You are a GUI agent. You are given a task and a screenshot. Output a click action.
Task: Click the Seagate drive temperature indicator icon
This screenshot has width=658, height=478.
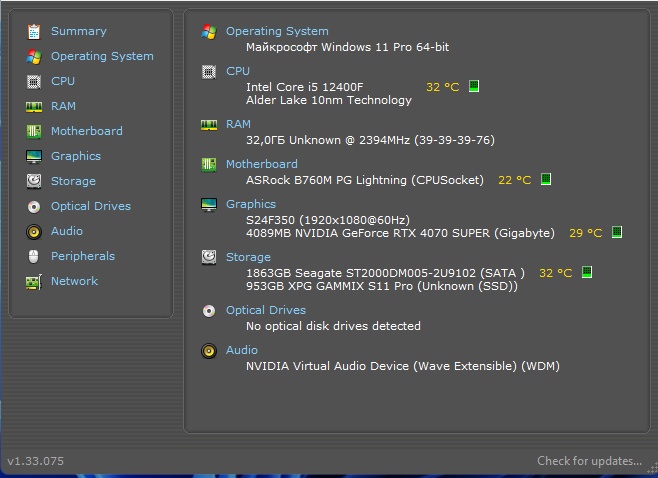click(x=587, y=272)
